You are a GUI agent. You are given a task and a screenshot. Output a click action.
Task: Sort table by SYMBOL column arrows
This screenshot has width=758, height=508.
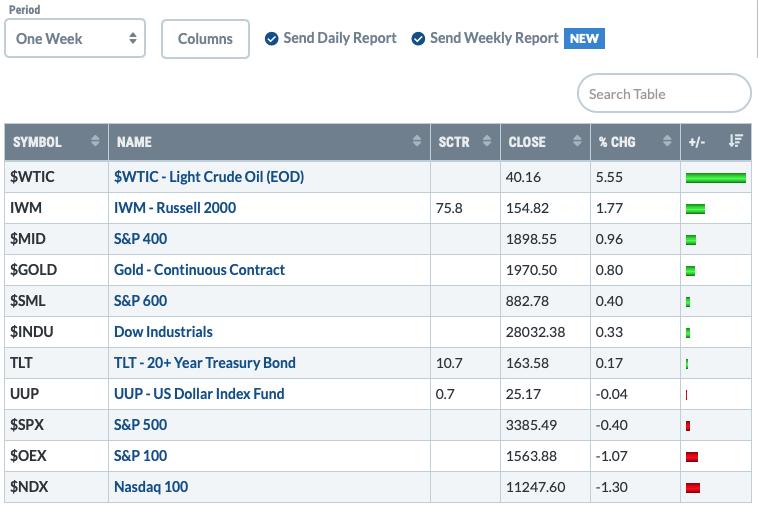[95, 141]
